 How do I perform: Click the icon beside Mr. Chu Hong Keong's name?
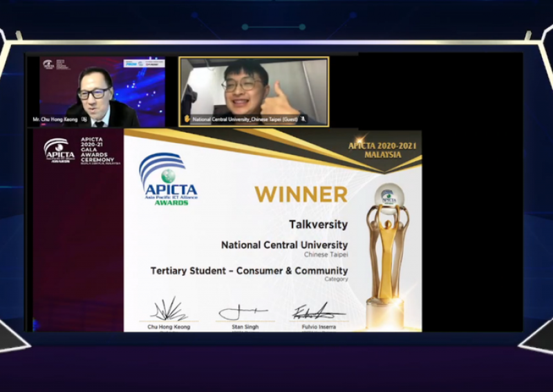point(84,119)
